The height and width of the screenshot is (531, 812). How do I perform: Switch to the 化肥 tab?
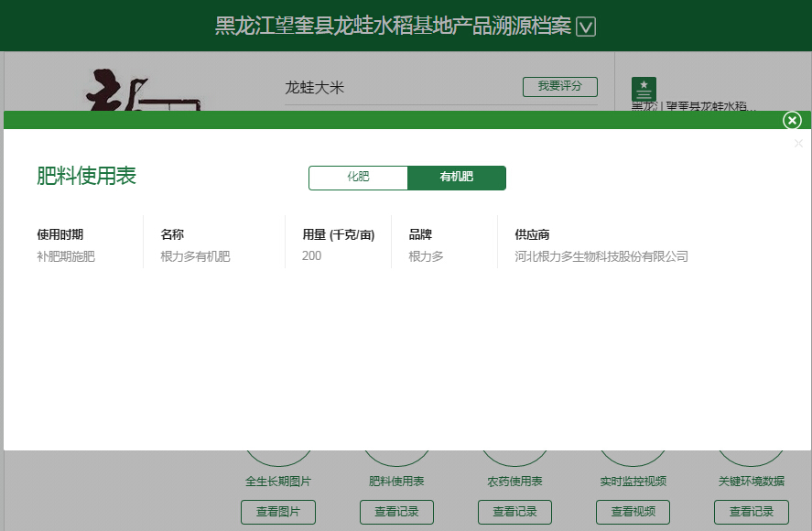(358, 178)
